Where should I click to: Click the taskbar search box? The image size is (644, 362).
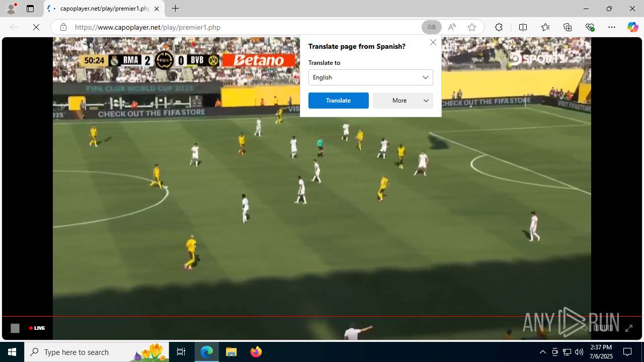(97, 352)
